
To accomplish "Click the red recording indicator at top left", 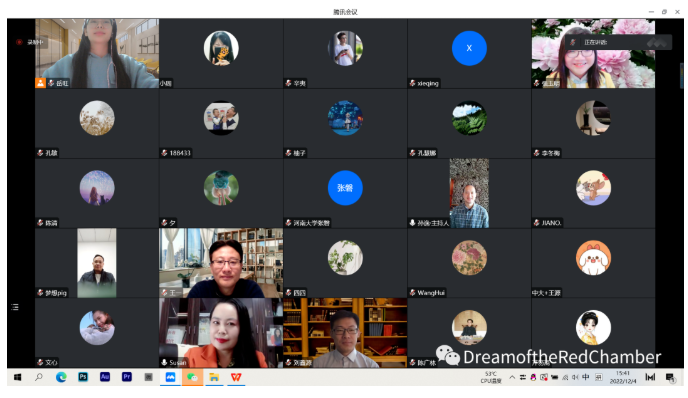I will [x=19, y=42].
